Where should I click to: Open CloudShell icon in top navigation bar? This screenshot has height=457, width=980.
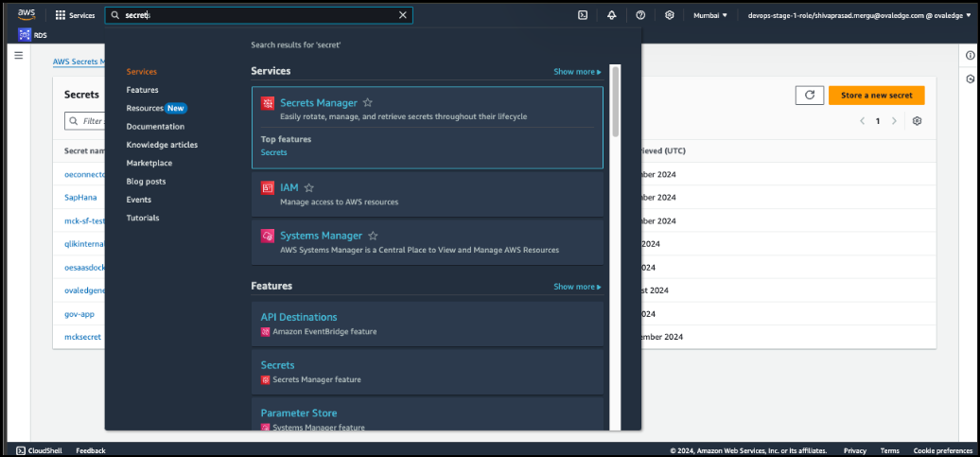point(583,15)
